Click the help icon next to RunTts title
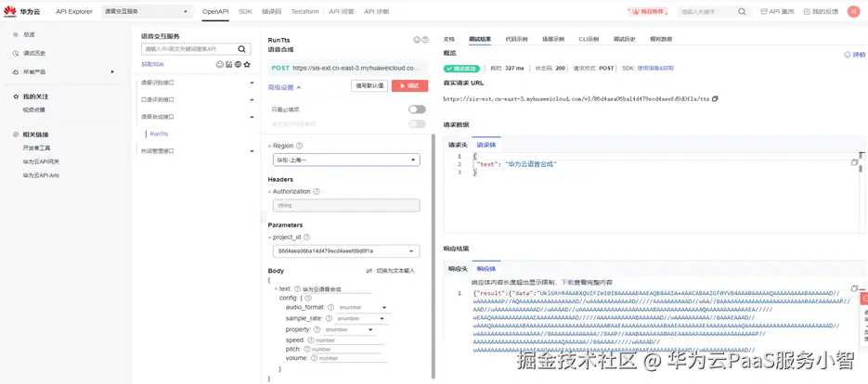868x384 pixels. point(425,40)
